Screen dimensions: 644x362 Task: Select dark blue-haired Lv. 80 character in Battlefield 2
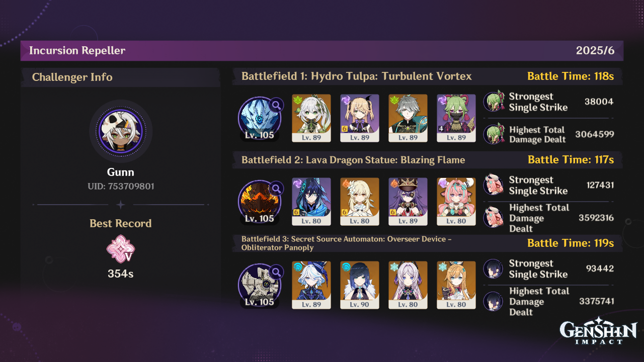pos(311,202)
